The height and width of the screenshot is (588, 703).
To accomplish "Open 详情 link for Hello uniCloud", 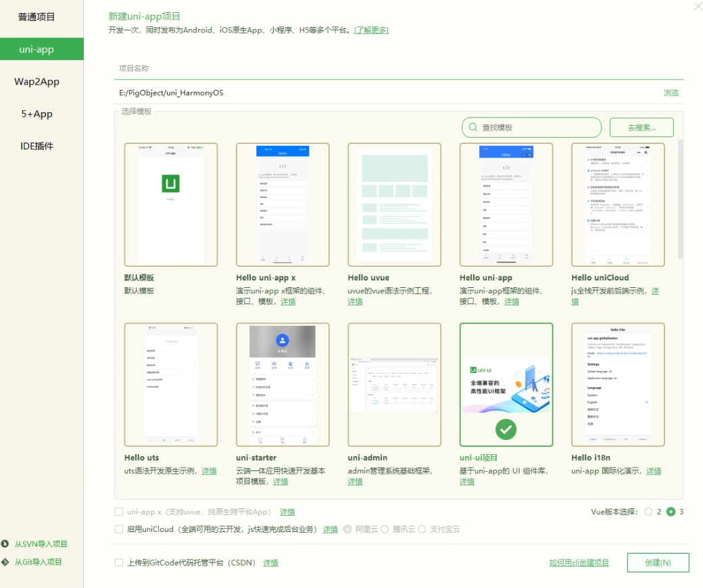I will tap(655, 291).
